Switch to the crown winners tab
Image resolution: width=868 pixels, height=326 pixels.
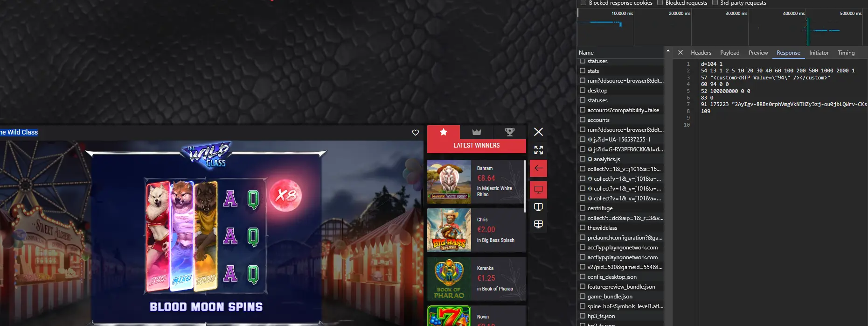coord(476,132)
